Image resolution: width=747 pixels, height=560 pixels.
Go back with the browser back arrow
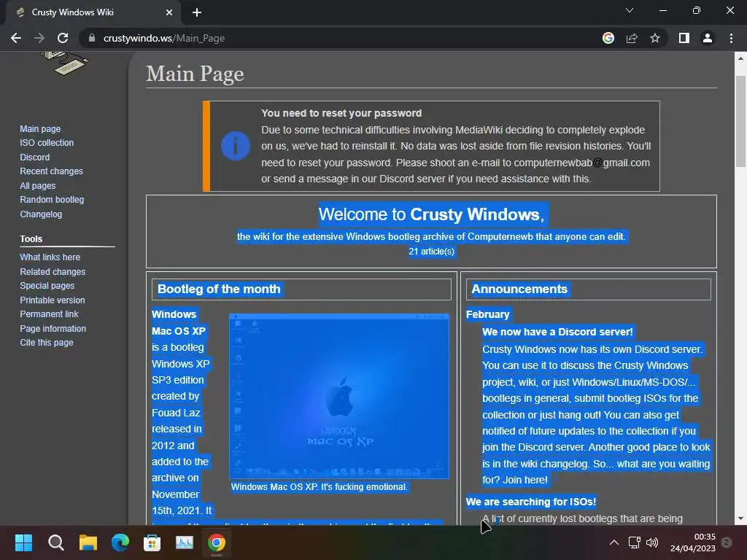pyautogui.click(x=16, y=38)
